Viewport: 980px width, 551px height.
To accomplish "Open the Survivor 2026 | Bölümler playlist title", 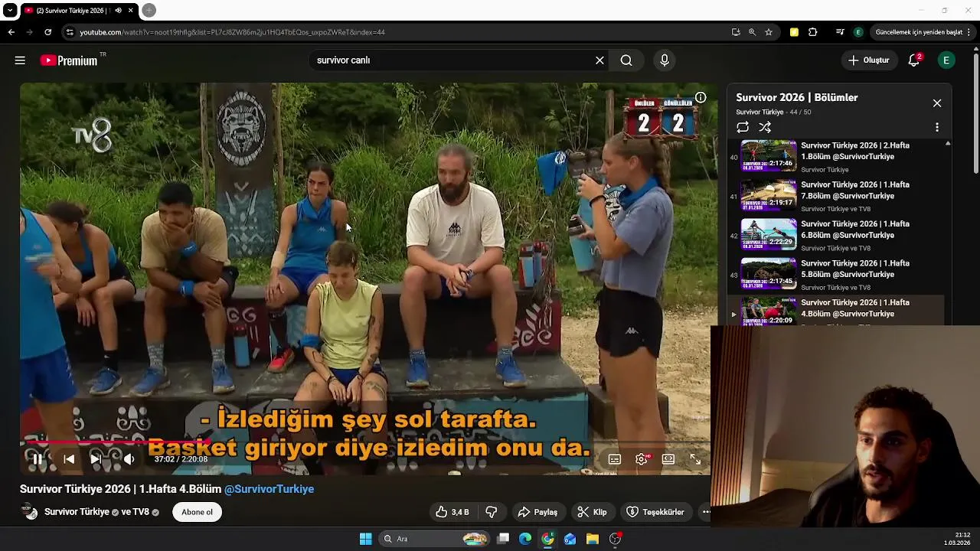I will [797, 97].
